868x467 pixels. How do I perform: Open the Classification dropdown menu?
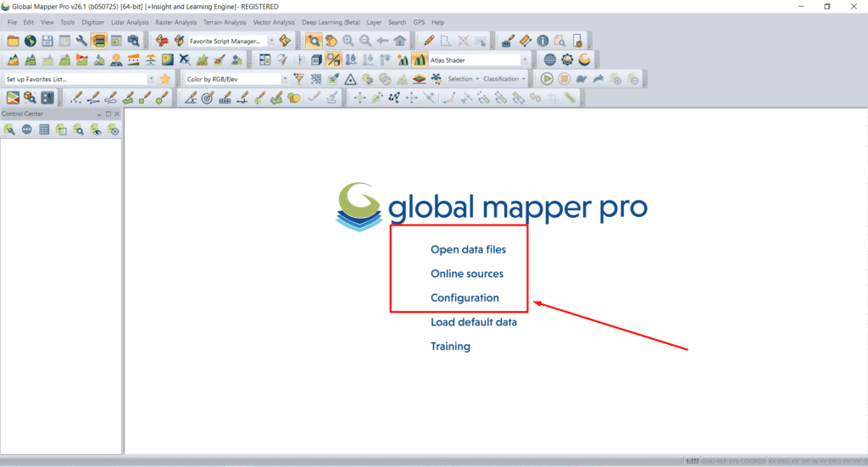504,79
